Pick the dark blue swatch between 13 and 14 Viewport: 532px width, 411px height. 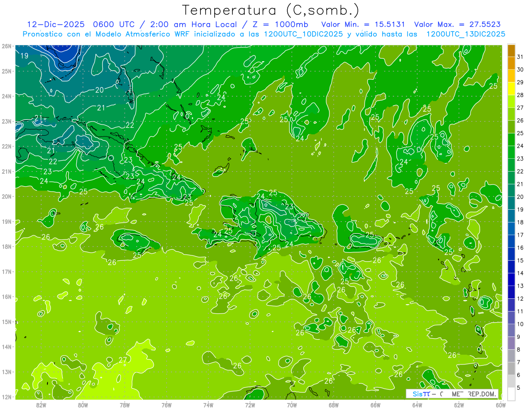pos(511,279)
